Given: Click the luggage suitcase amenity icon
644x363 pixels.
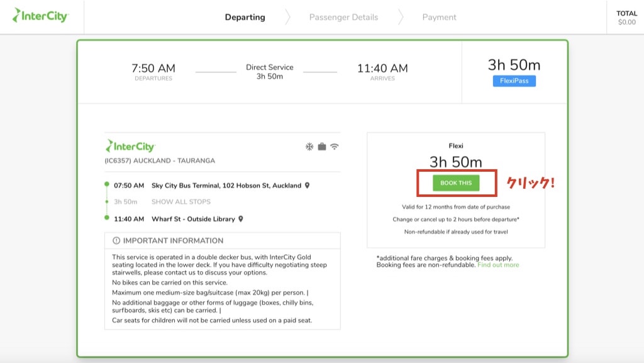Looking at the screenshot, I should (322, 147).
